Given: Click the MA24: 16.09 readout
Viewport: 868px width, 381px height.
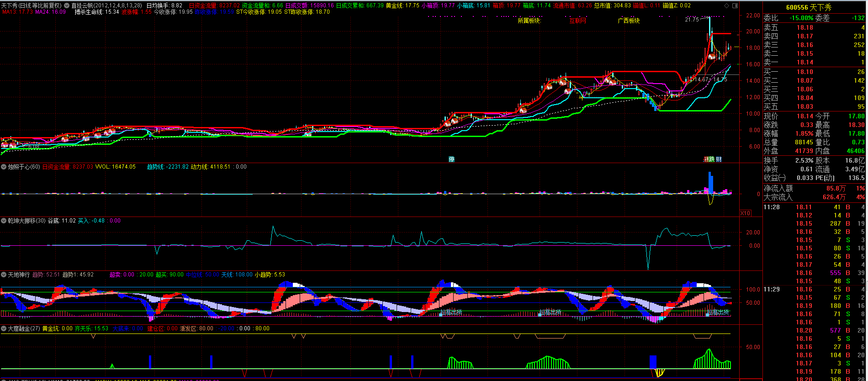Looking at the screenshot, I should (51, 12).
